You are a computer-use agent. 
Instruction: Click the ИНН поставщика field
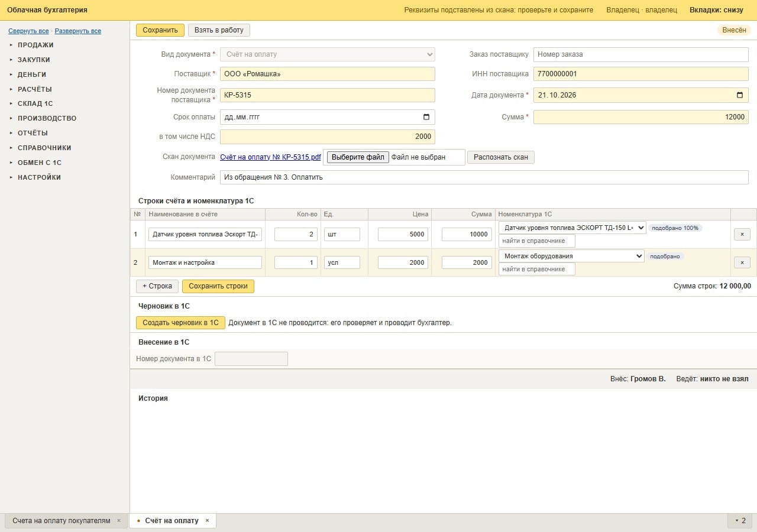click(641, 74)
